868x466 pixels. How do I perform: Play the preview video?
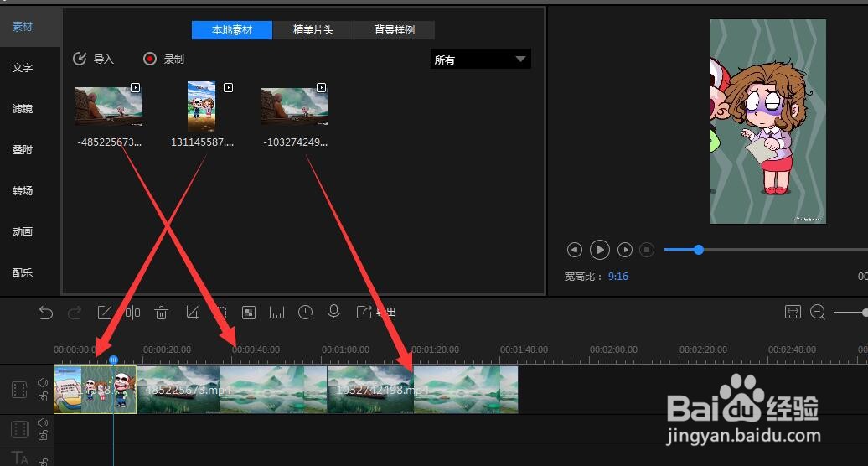(600, 250)
